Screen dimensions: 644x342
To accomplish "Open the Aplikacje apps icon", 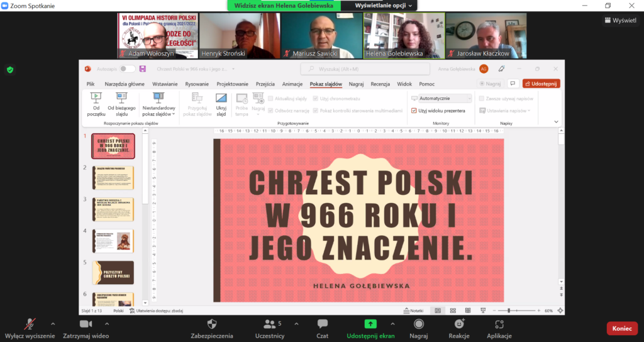I will [499, 324].
